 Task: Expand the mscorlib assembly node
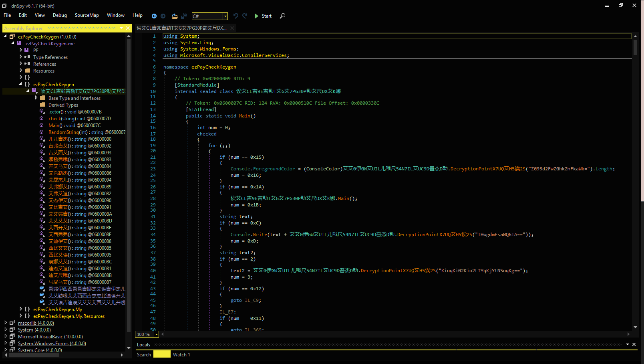coord(6,323)
